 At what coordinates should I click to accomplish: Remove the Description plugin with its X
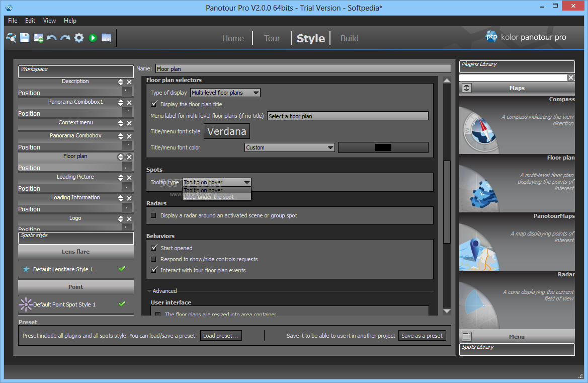click(129, 82)
